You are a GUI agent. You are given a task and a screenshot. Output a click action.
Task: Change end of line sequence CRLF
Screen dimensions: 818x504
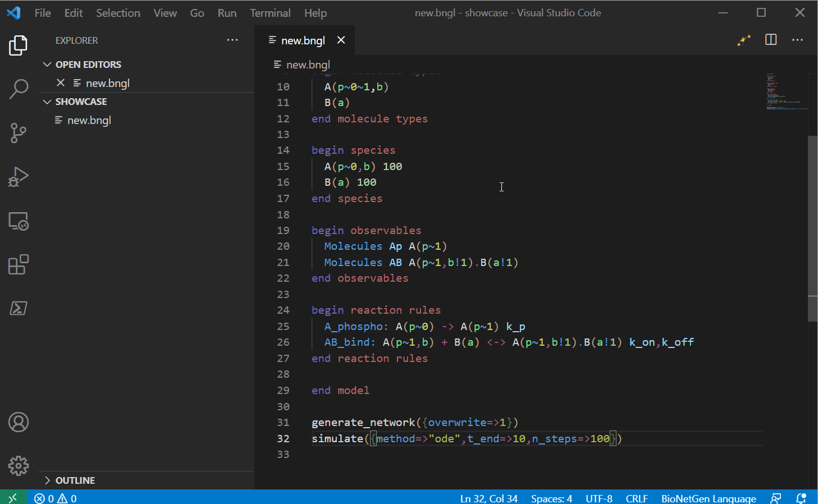(x=637, y=498)
